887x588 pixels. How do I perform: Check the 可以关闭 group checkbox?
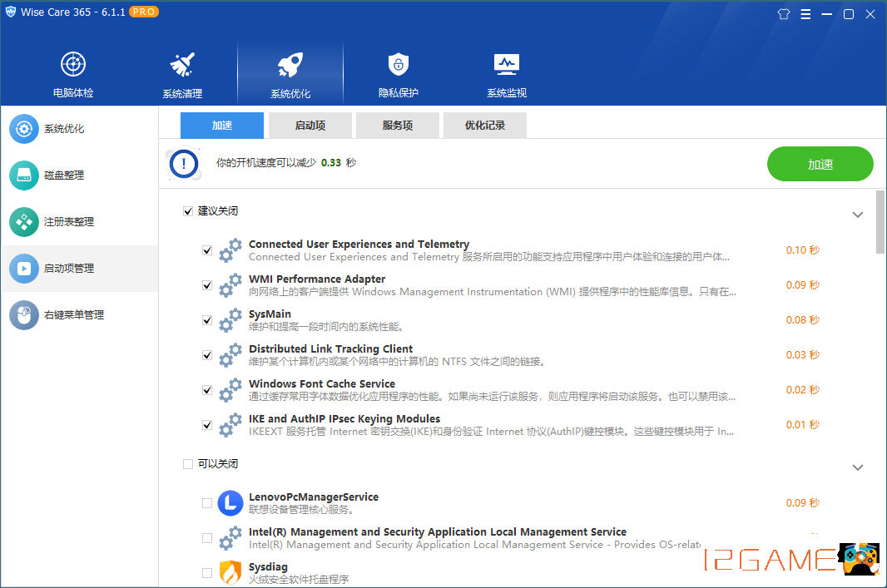188,464
